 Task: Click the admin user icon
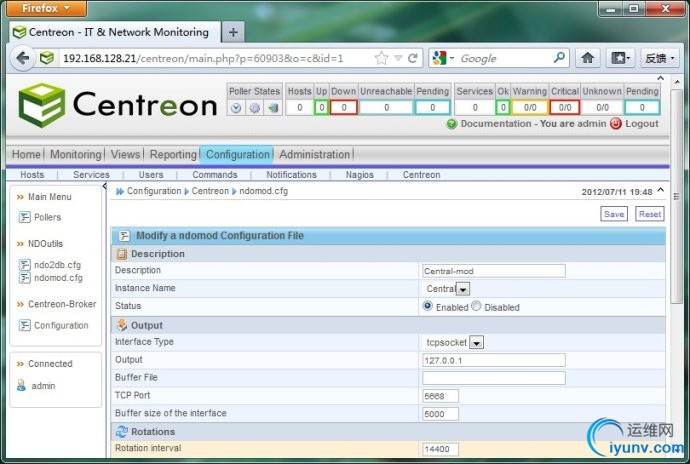[21, 385]
